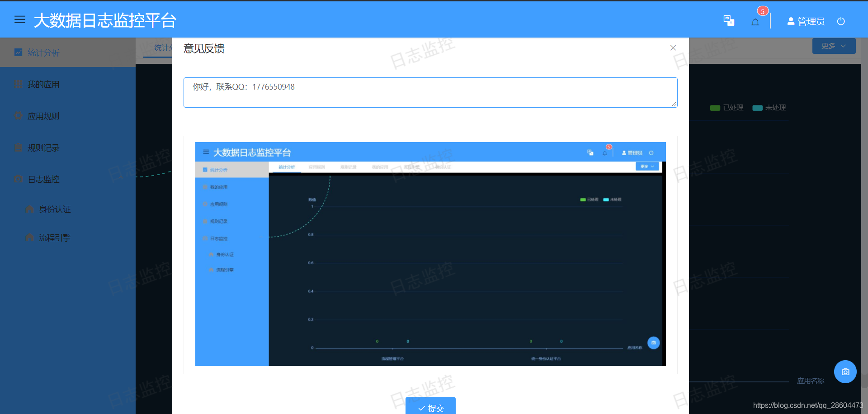Screen dimensions: 868x414
Task: Click the 大数据日志监控平台 title
Action: point(105,20)
